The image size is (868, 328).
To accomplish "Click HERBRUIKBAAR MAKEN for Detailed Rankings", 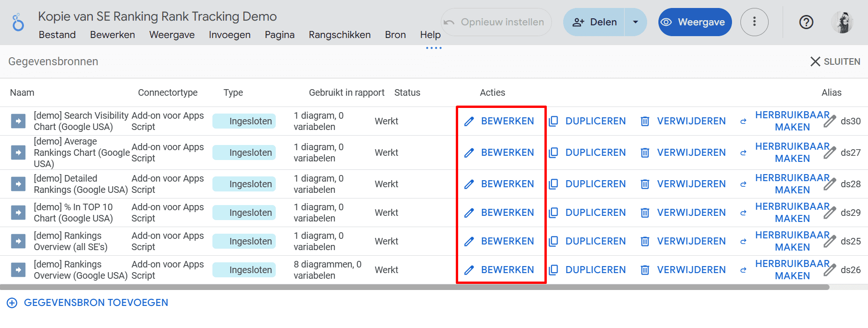I will [x=785, y=184].
